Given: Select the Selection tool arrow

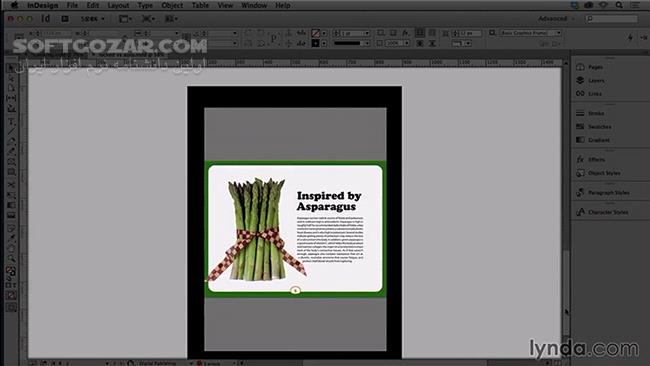Looking at the screenshot, I should tap(11, 68).
